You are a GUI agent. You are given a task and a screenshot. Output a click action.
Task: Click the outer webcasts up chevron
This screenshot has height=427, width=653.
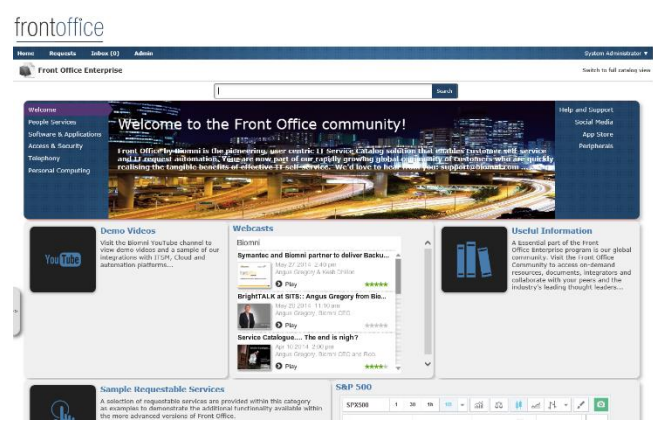pos(428,243)
